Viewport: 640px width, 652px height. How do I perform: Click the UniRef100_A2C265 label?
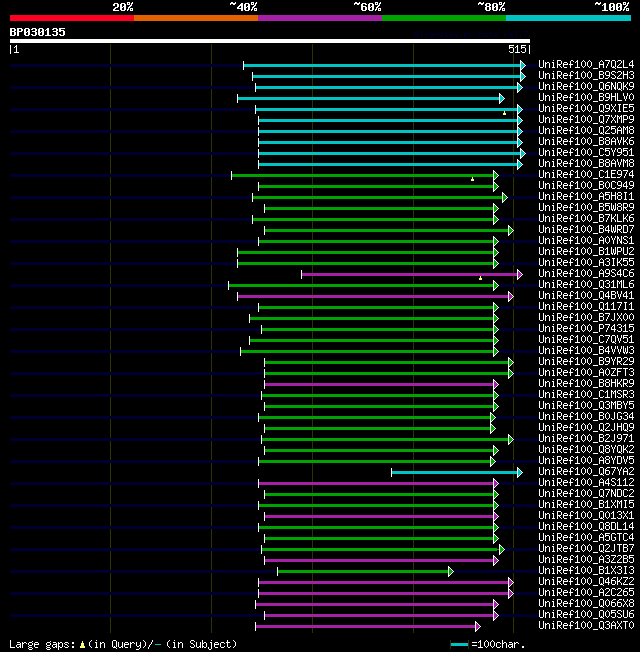(586, 593)
